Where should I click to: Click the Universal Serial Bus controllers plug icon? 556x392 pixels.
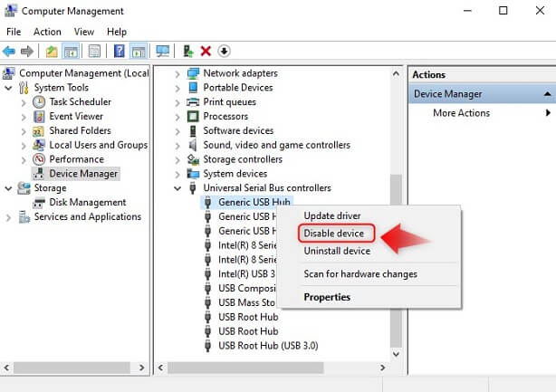[x=193, y=187]
